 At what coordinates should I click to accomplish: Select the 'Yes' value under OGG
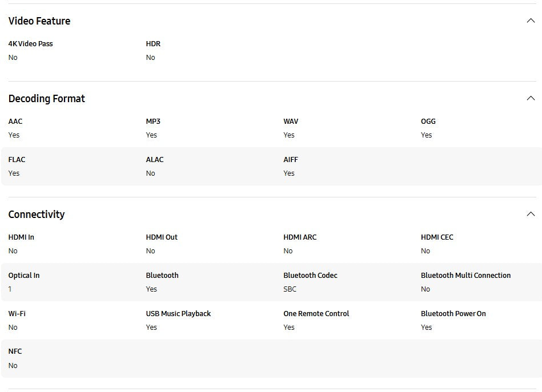point(427,135)
